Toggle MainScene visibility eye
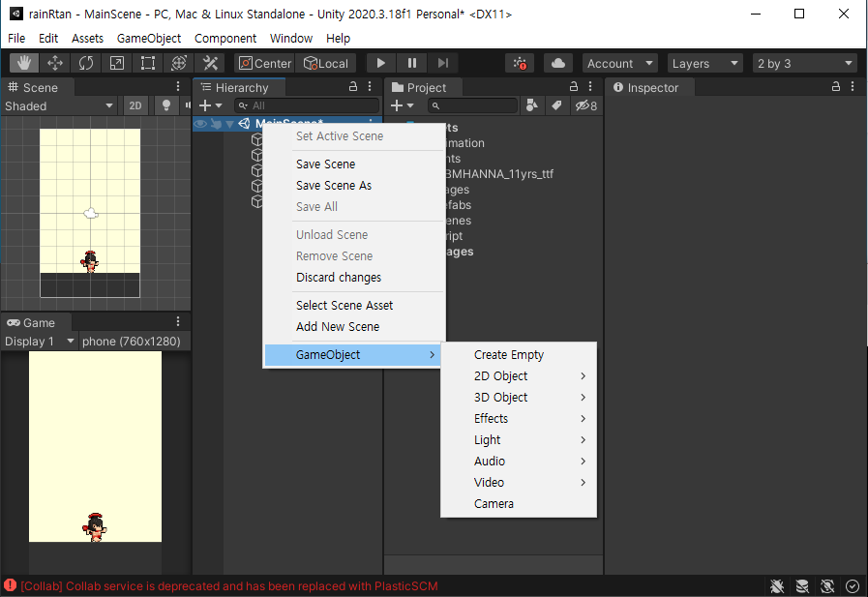 coord(200,124)
